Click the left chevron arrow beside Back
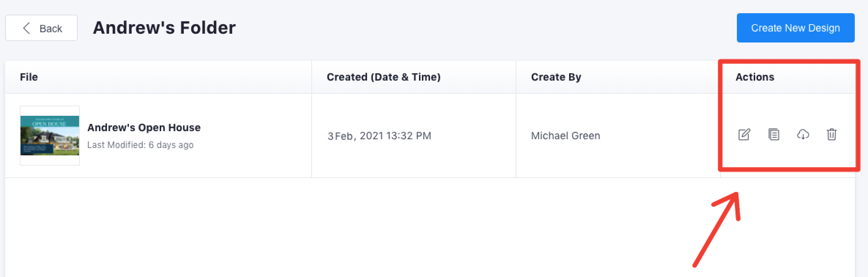Screen dimensions: 868x277 26,28
